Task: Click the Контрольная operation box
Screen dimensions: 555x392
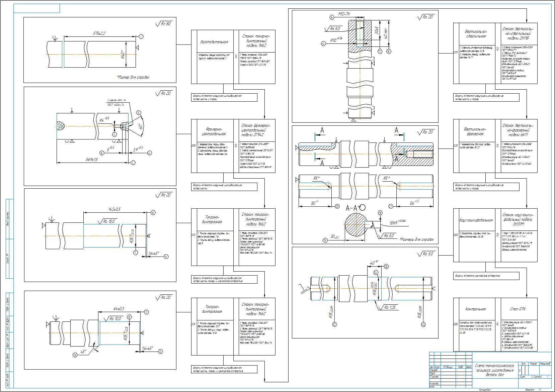Action: [475, 309]
